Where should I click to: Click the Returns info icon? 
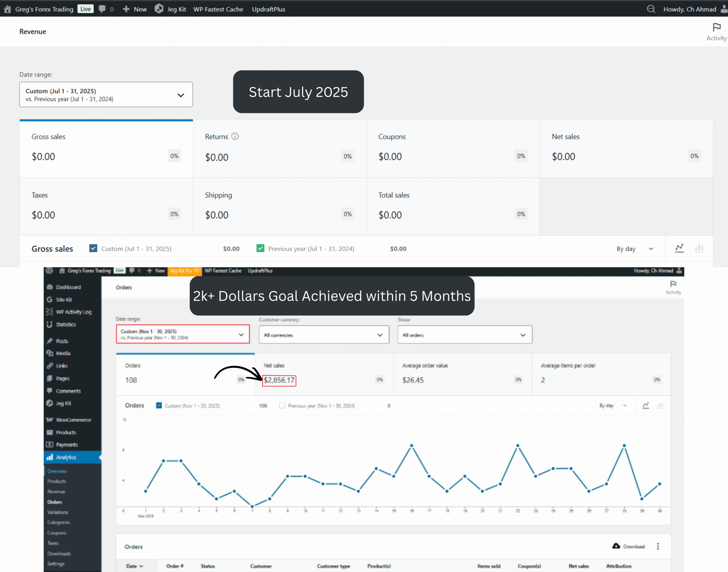(235, 136)
